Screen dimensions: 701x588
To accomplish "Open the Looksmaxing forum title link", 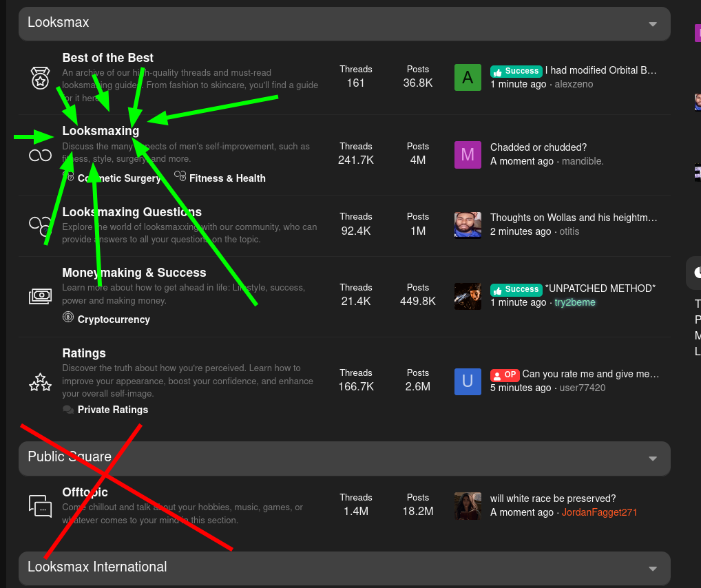I will click(101, 131).
